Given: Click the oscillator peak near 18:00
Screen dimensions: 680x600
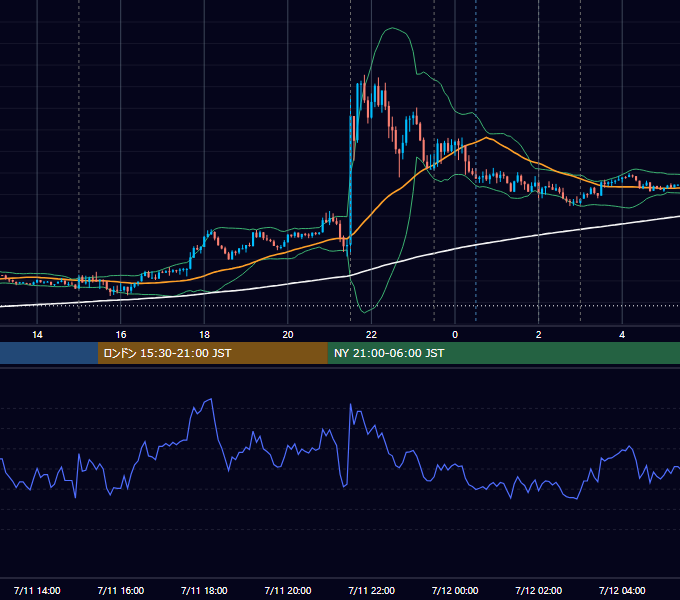Looking at the screenshot, I should (211, 399).
